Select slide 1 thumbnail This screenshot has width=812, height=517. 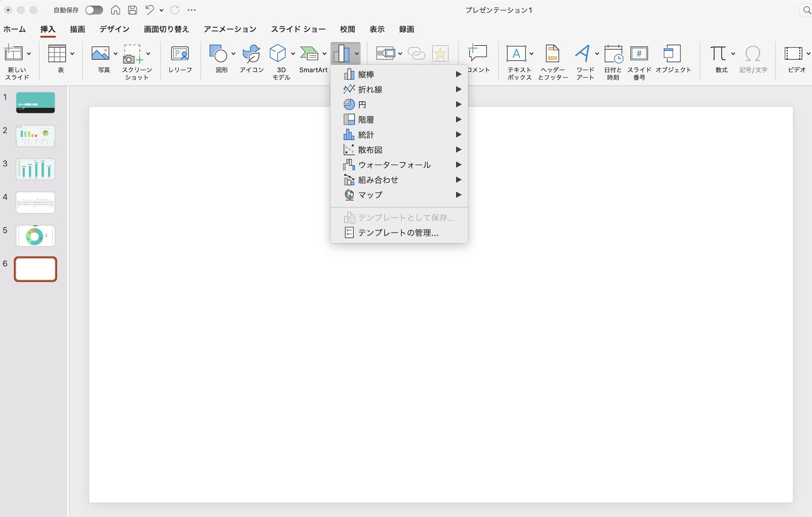pyautogui.click(x=36, y=103)
